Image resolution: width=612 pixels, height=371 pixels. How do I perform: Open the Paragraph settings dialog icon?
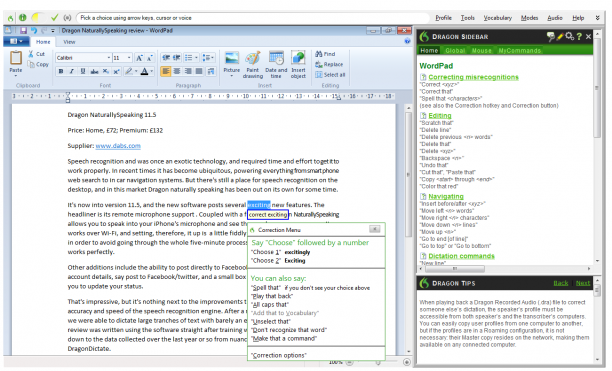tap(211, 71)
